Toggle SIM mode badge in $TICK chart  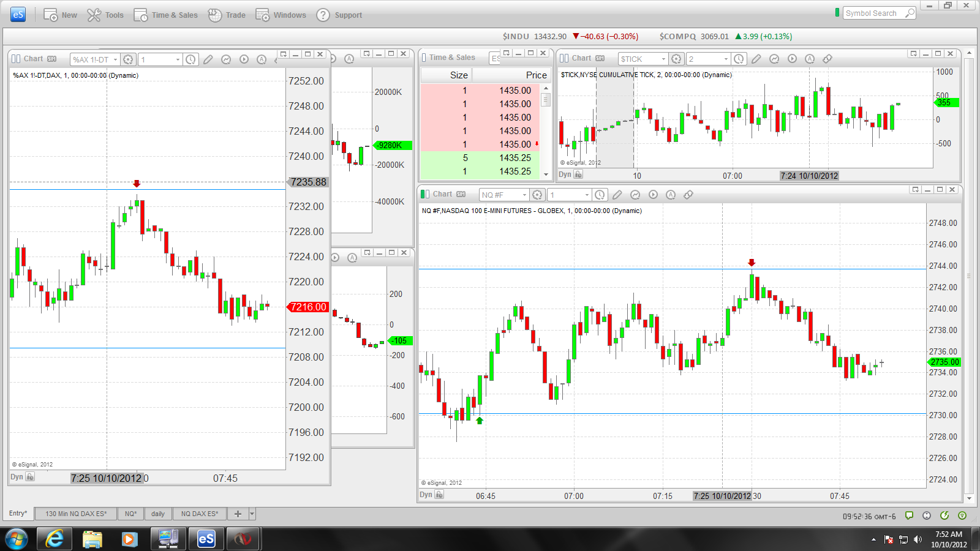click(x=600, y=58)
